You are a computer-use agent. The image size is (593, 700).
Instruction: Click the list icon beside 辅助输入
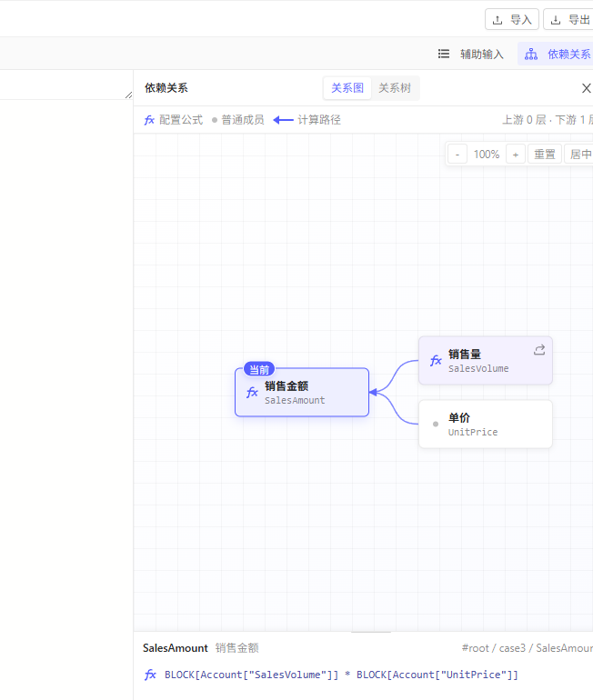[444, 54]
